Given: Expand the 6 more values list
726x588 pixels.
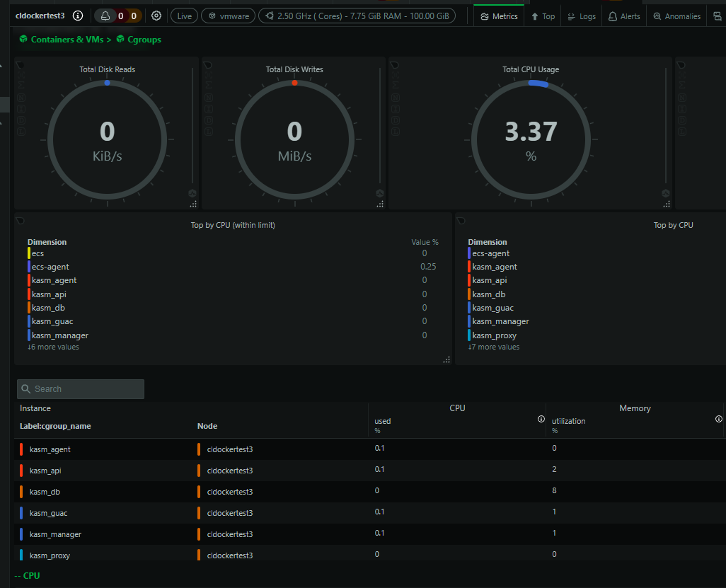Looking at the screenshot, I should [54, 347].
